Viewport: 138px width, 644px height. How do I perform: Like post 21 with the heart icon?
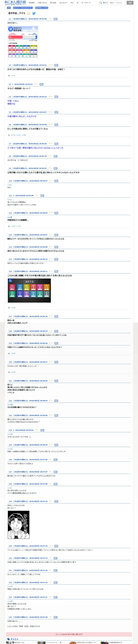click(x=50, y=380)
